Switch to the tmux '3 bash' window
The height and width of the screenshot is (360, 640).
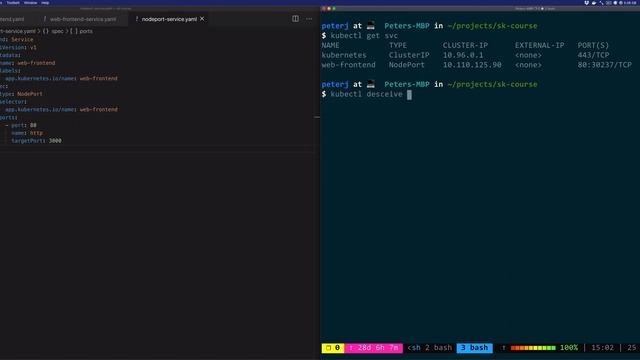(474, 348)
